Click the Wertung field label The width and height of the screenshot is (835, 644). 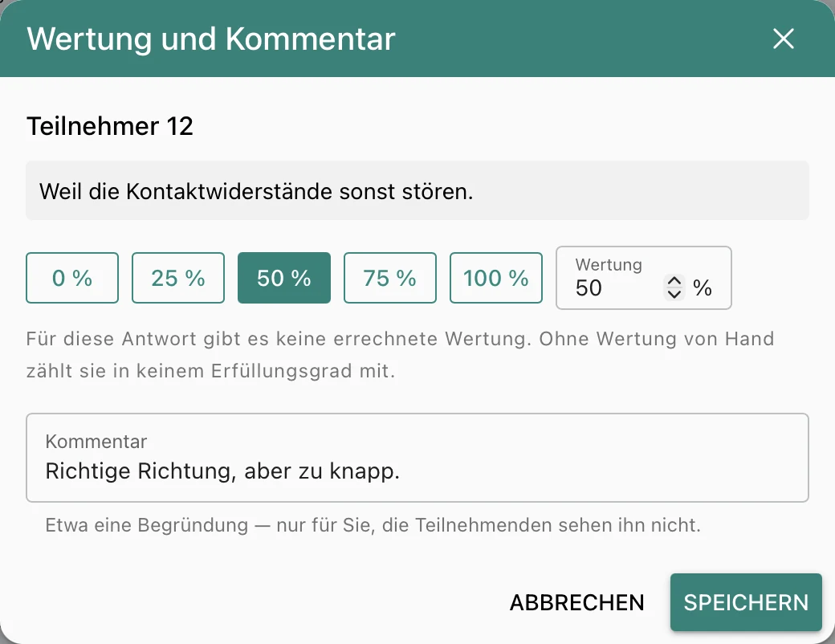[x=609, y=265]
